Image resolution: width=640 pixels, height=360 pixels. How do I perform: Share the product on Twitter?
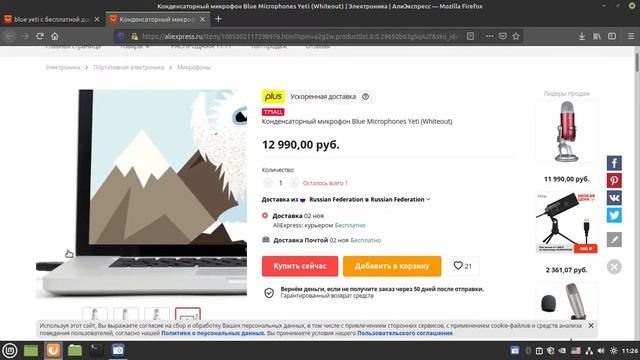(x=614, y=215)
